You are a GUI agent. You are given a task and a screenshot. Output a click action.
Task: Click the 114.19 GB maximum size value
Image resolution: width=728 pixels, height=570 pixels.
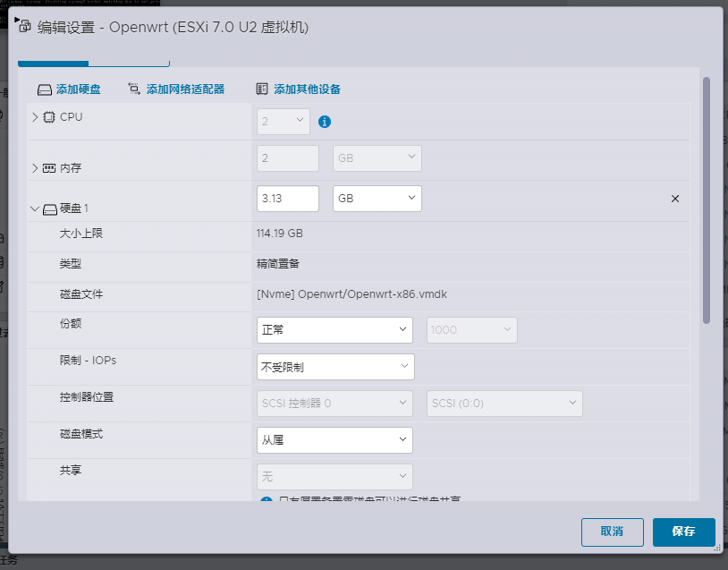[x=280, y=234]
